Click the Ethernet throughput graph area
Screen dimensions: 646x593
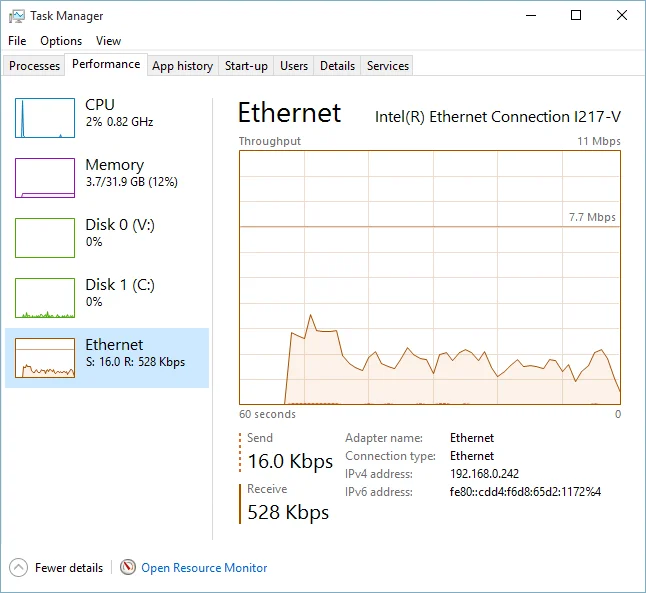(430, 277)
